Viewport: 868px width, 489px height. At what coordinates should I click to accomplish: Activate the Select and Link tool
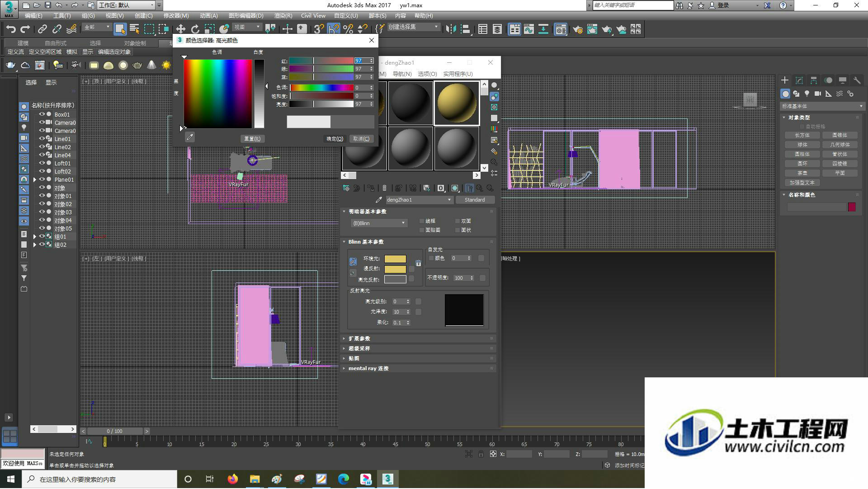tap(42, 29)
